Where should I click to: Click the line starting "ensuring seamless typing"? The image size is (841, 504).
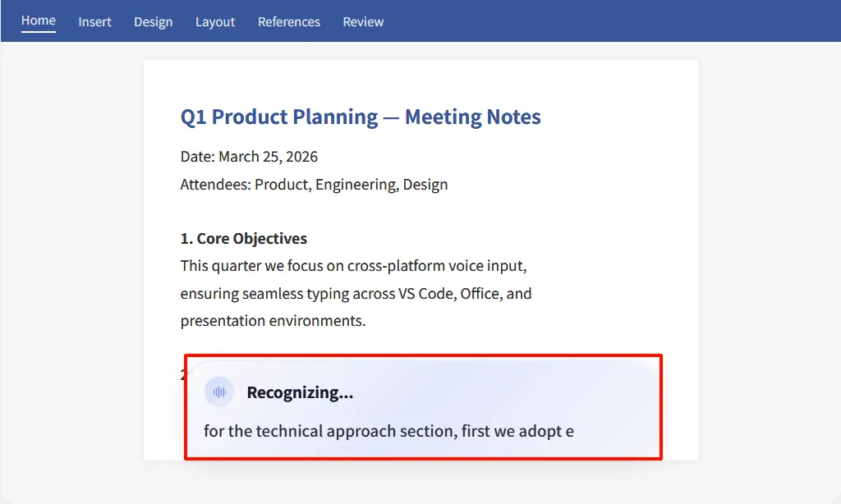(x=356, y=293)
